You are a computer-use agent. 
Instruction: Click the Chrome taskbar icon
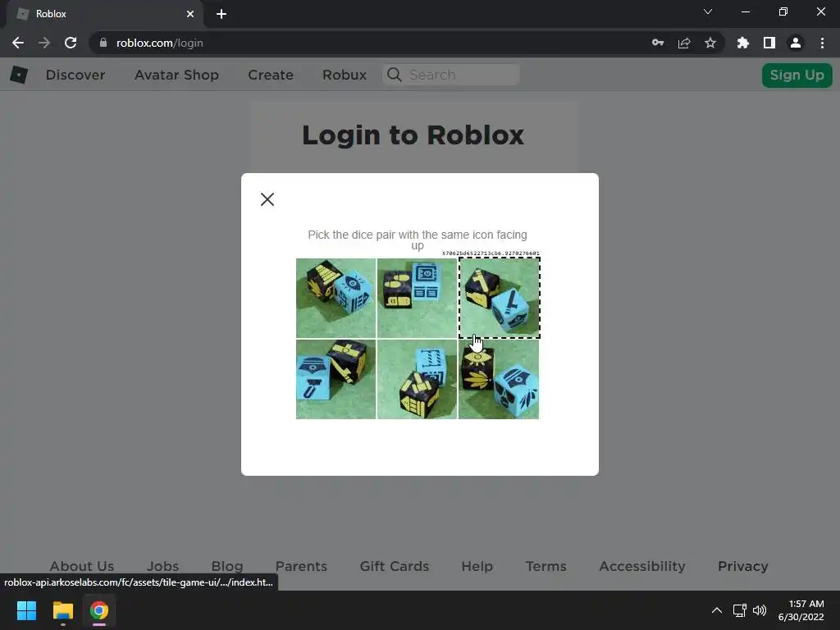[99, 610]
